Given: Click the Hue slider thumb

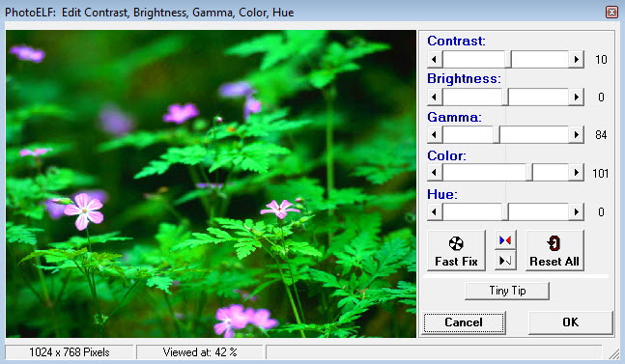Looking at the screenshot, I should pos(505,211).
